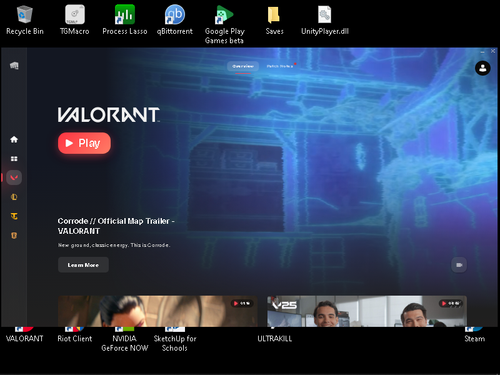Open the V25 video thumbnail card
This screenshot has height=375, width=500.
click(x=367, y=311)
